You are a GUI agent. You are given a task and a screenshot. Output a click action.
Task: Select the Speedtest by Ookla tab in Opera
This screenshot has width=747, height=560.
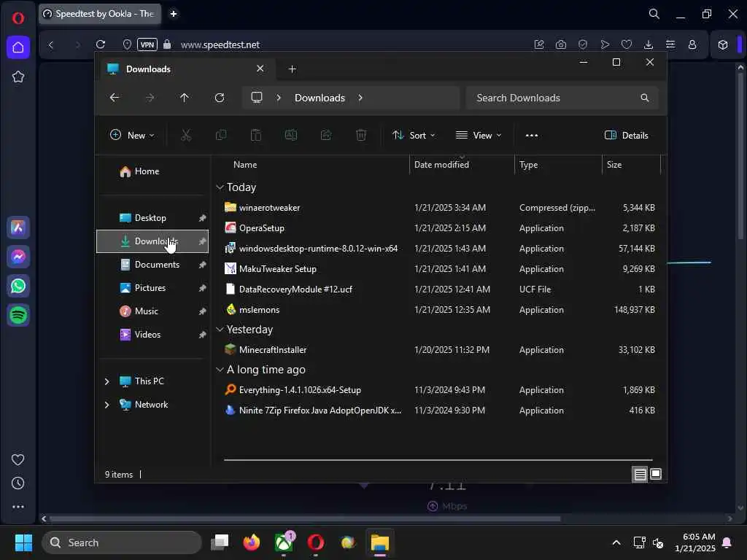(x=99, y=14)
